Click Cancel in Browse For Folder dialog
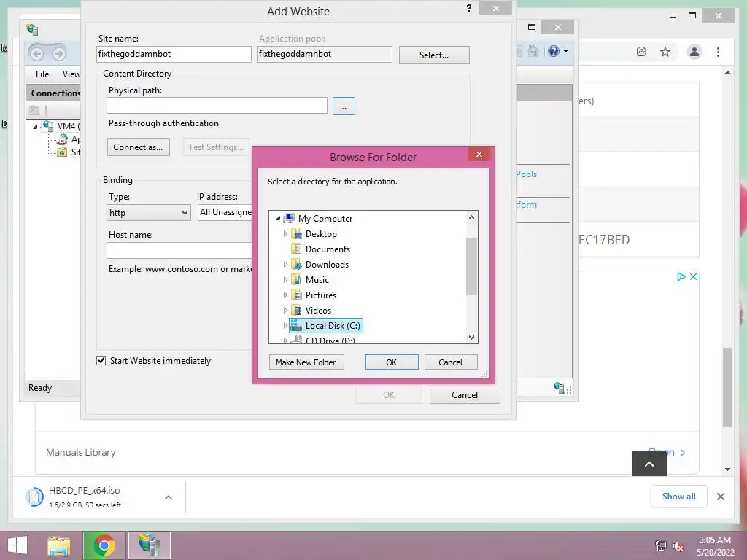The width and height of the screenshot is (747, 560). [450, 362]
